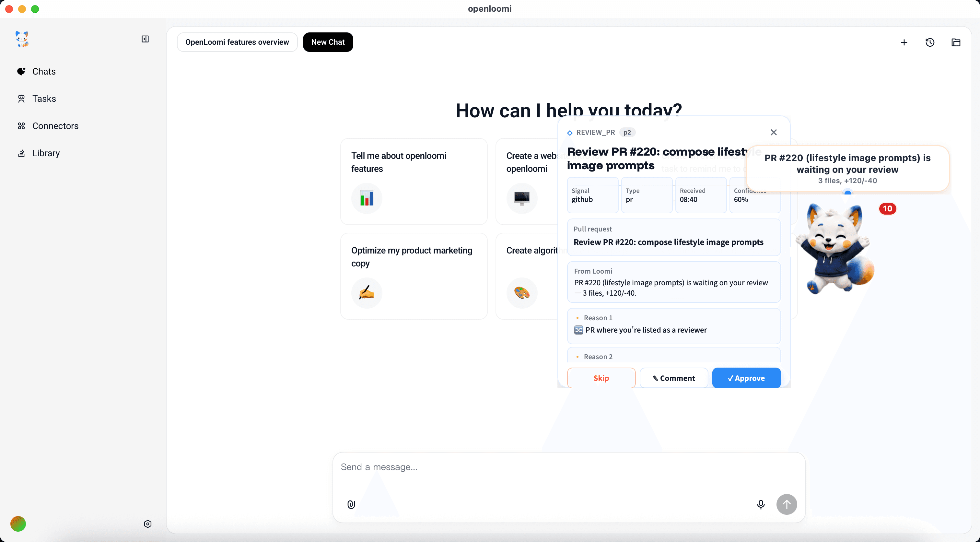
Task: Click the Loomi fox mascot
Action: [835, 249]
